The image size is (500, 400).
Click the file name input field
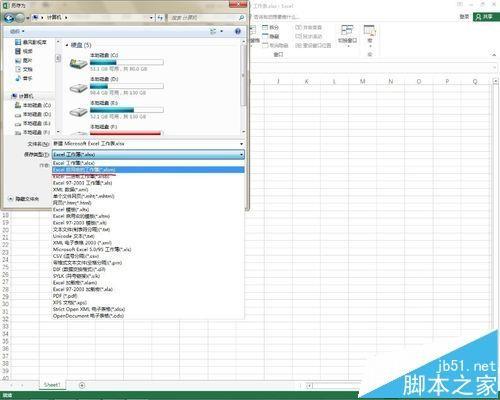(145, 144)
